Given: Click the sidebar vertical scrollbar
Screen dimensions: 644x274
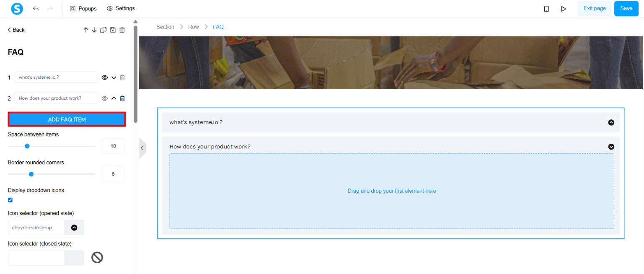Looking at the screenshot, I should [135, 73].
